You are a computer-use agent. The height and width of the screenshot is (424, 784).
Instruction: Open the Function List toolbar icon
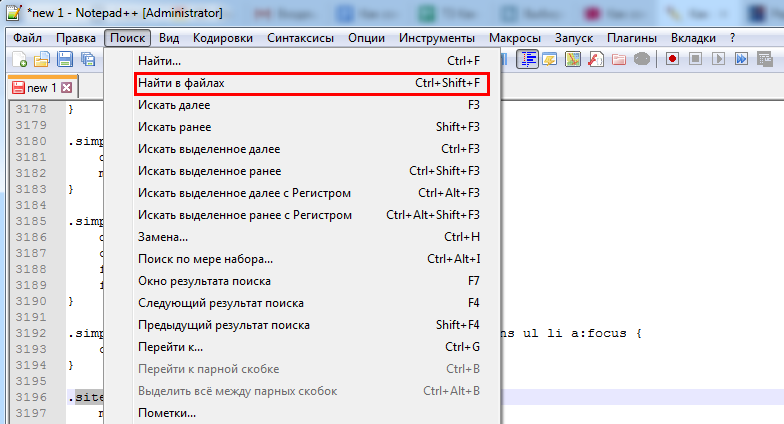click(x=596, y=60)
